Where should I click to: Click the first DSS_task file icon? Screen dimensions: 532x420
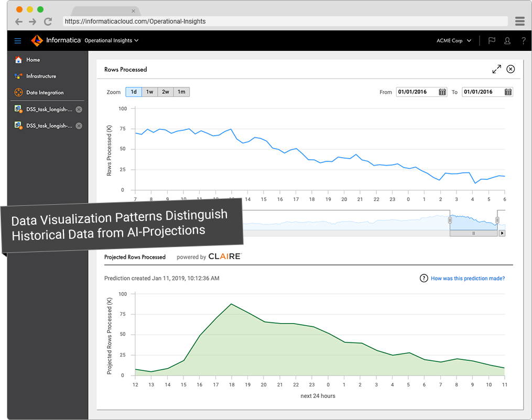pyautogui.click(x=18, y=109)
